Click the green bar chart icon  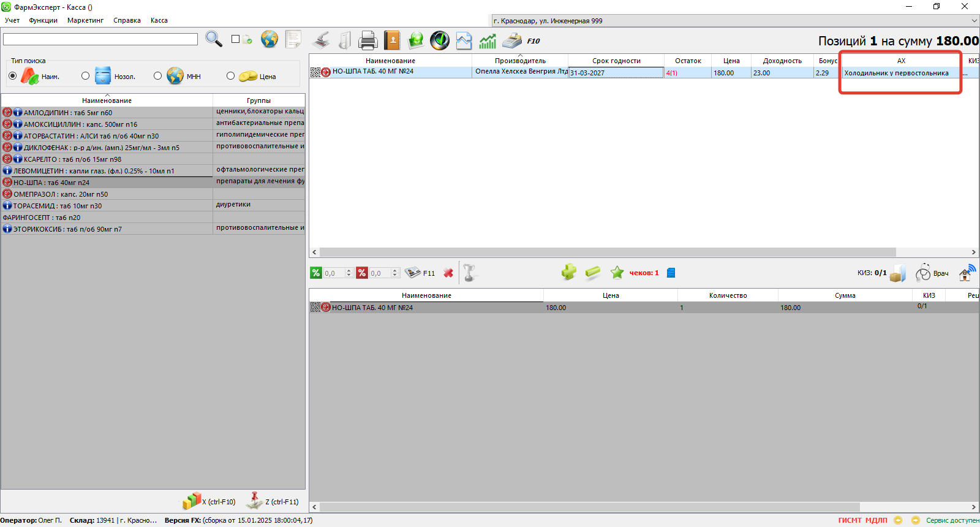point(488,41)
